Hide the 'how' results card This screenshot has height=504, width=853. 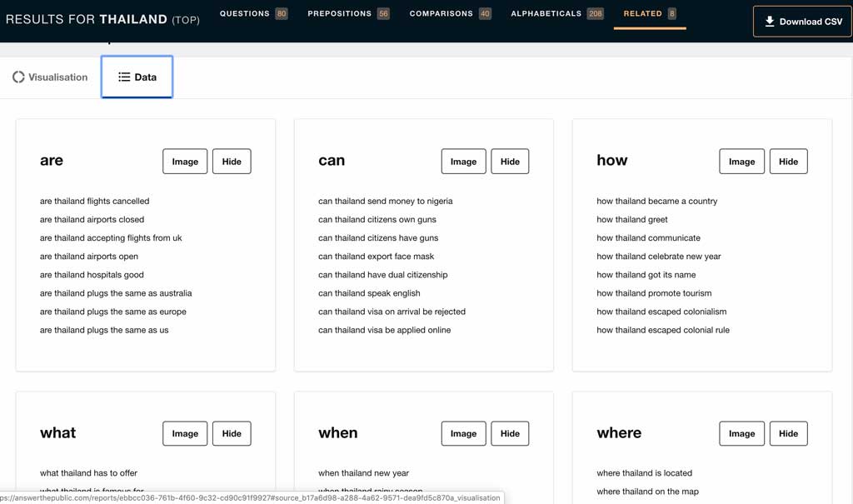(788, 162)
